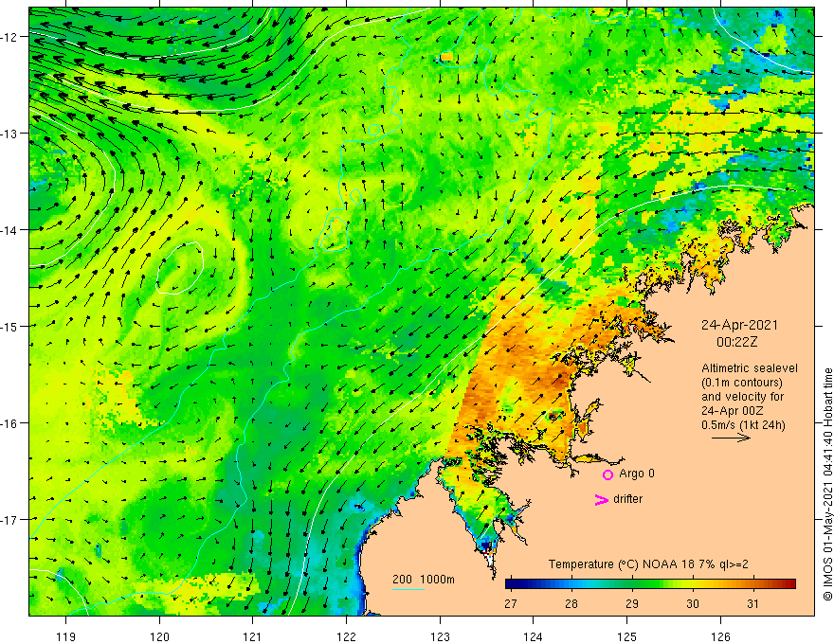Click the magenta drifter arrow marker
Screen dimensions: 834x644
coord(601,499)
